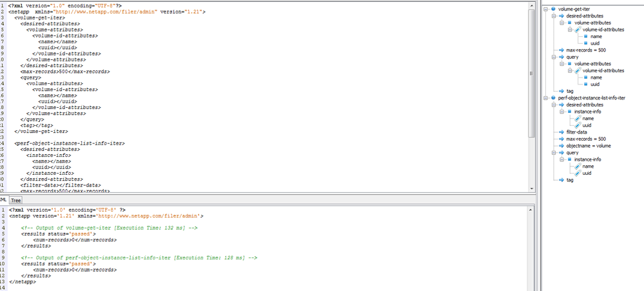Select the filter-data tree label
Viewport: 644px width, 291px height.
[x=577, y=132]
